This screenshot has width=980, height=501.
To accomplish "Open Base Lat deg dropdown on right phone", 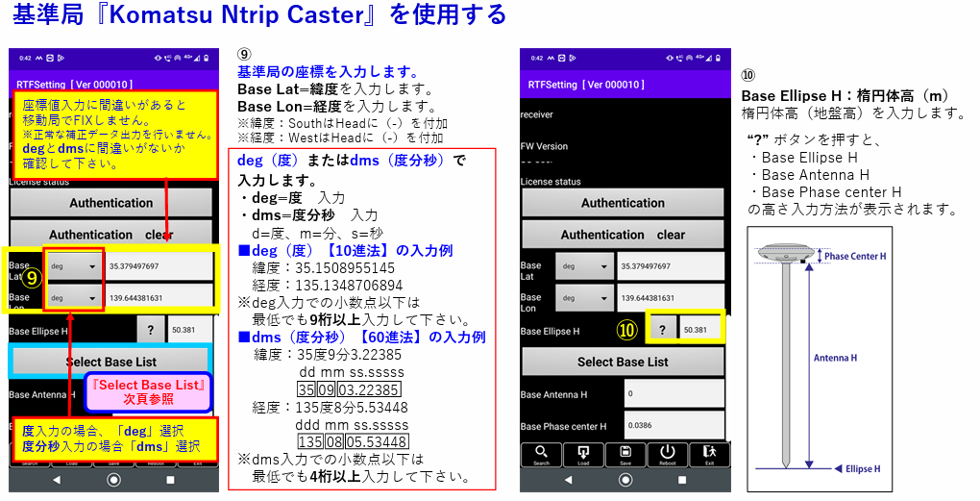I will pyautogui.click(x=584, y=266).
